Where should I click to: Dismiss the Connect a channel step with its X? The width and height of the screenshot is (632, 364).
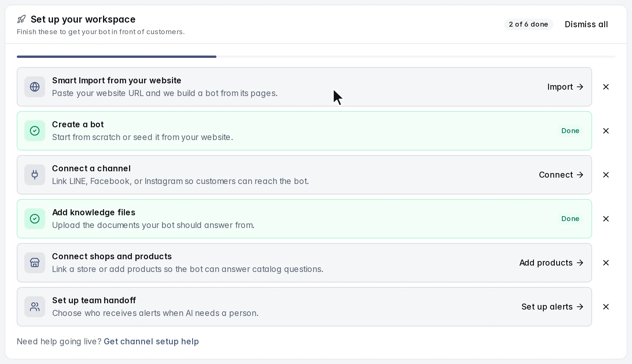(x=606, y=175)
